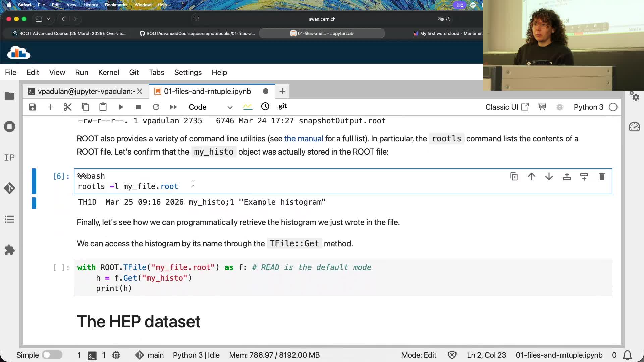Open the clock history icon in notebook toolbar
Screen dimensions: 644x362
[265, 107]
